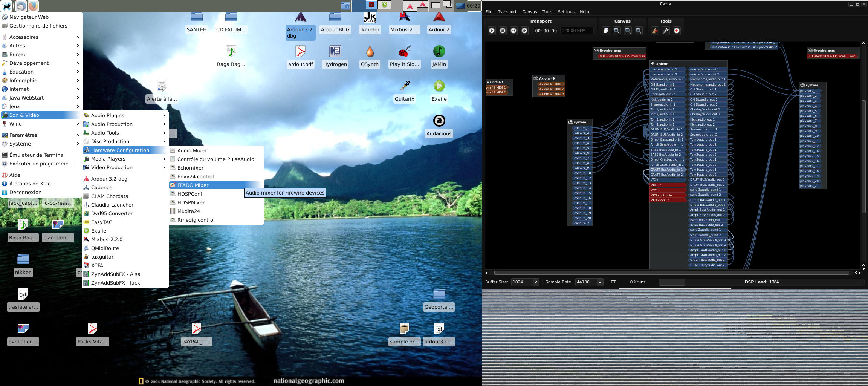Open Transport in the Catia menu bar

coord(507,12)
